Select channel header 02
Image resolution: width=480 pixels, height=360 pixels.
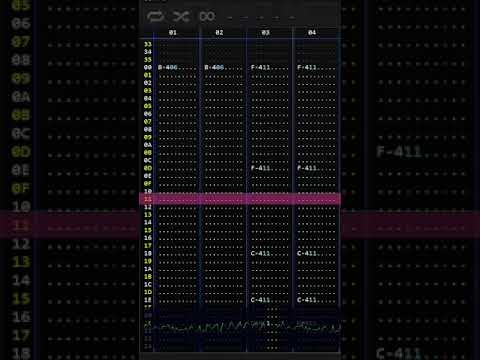[219, 33]
